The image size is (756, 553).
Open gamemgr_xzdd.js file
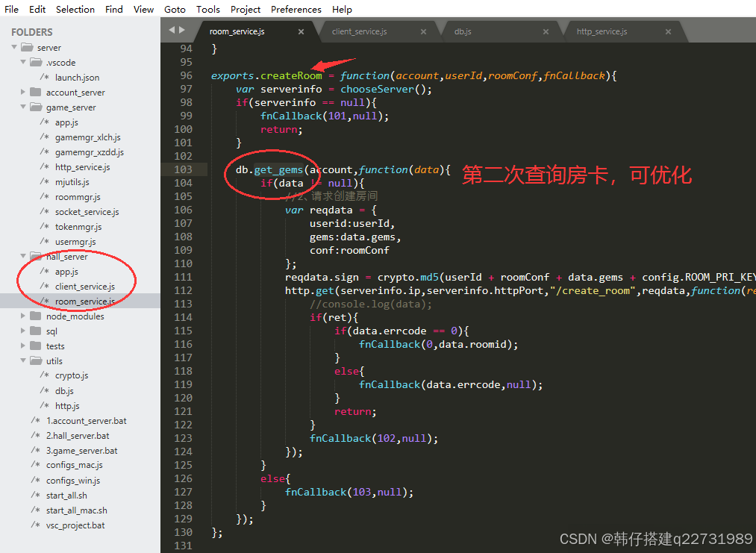click(x=90, y=152)
